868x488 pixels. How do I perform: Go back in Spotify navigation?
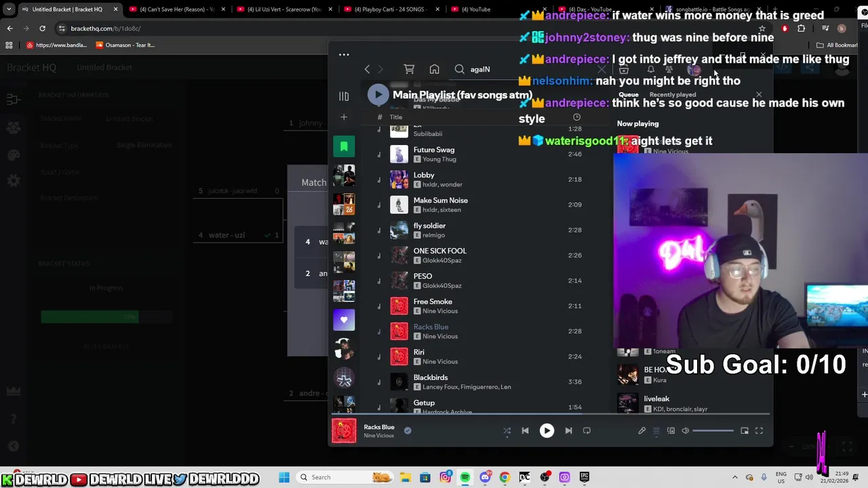point(367,69)
